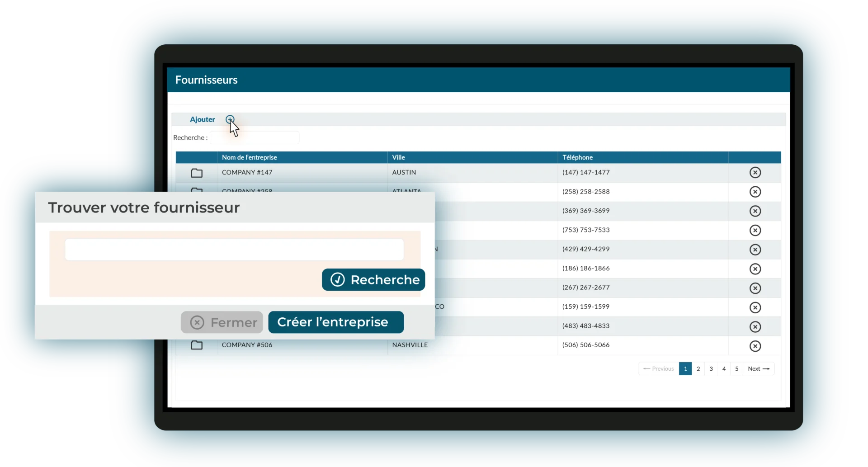Delete row with phone (147) 147-1477
The height and width of the screenshot is (467, 868).
(x=755, y=172)
